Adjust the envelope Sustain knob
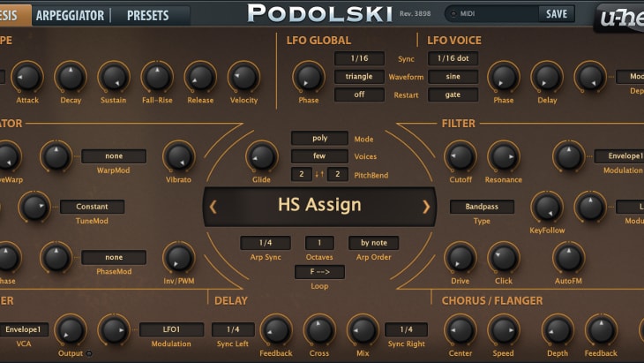Image resolution: width=644 pixels, height=363 pixels. (x=114, y=78)
